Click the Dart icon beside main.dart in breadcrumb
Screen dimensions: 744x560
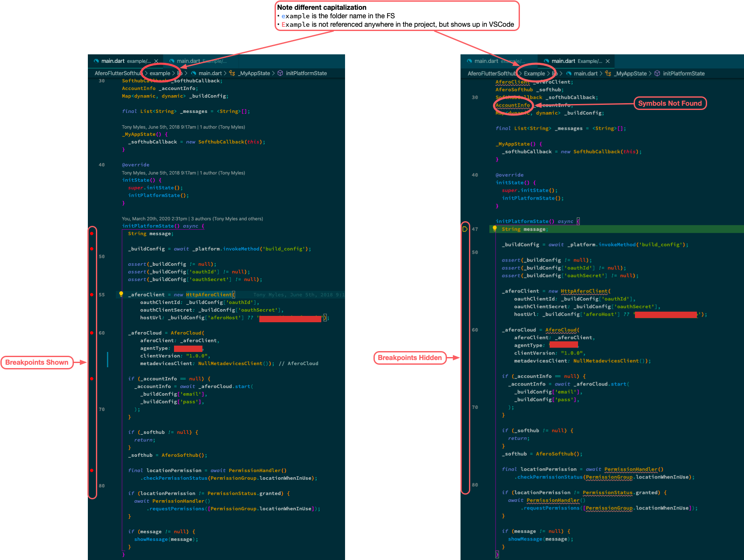[x=194, y=73]
